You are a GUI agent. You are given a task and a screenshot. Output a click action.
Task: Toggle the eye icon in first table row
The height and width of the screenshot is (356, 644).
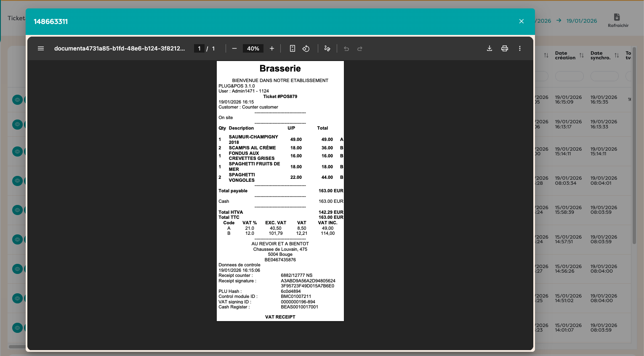tap(17, 100)
